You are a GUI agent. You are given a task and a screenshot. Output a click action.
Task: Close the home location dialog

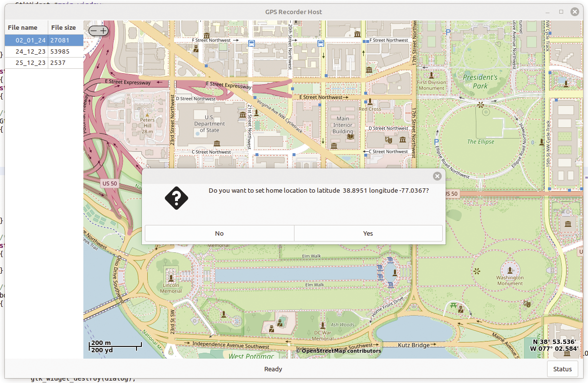click(x=437, y=176)
